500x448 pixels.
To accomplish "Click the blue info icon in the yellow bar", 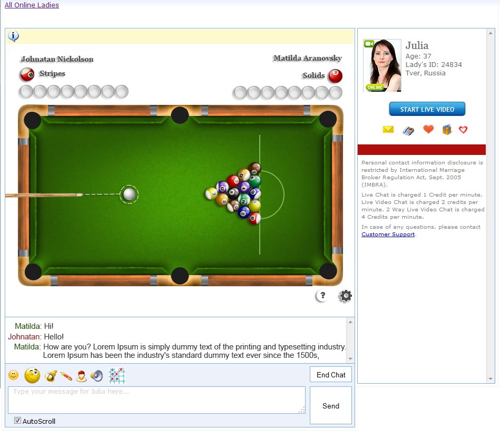I will (13, 36).
